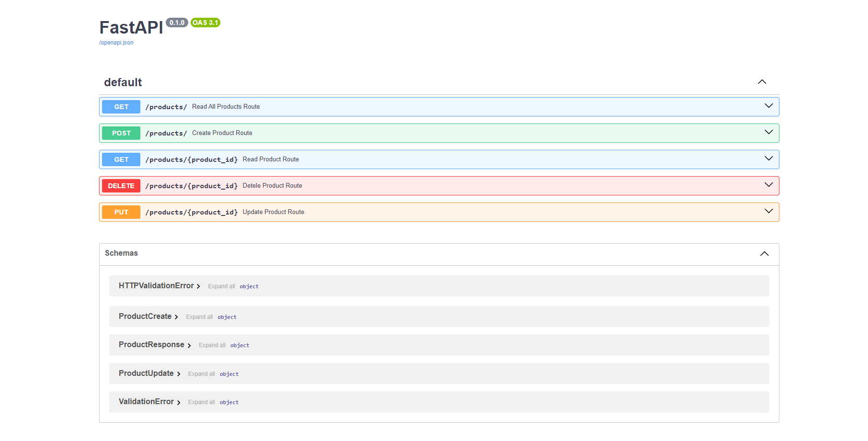Expand POST /products/ Create Product chevron
The height and width of the screenshot is (441, 868).
769,132
